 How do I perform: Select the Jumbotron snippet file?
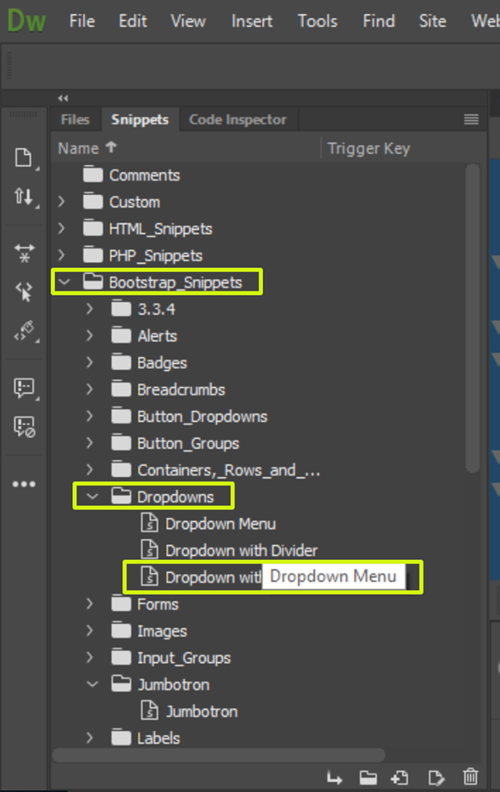click(202, 712)
